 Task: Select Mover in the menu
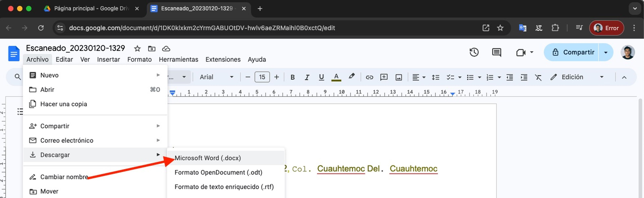95,191
